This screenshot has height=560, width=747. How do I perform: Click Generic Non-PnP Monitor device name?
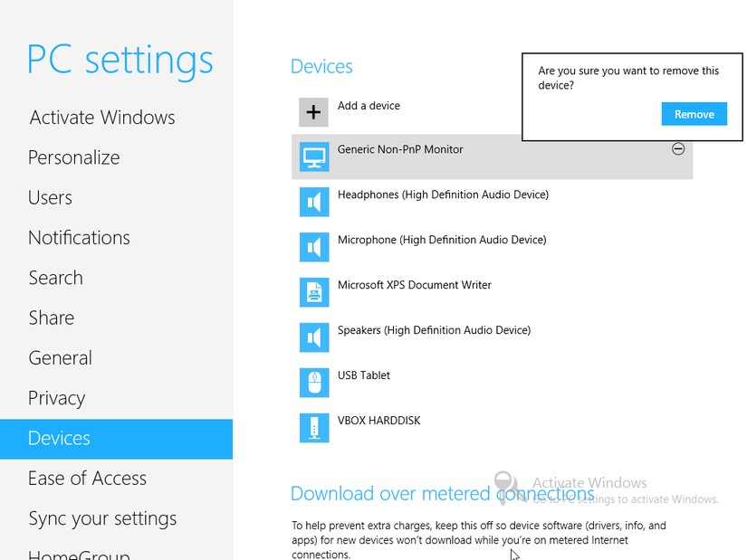(x=400, y=149)
